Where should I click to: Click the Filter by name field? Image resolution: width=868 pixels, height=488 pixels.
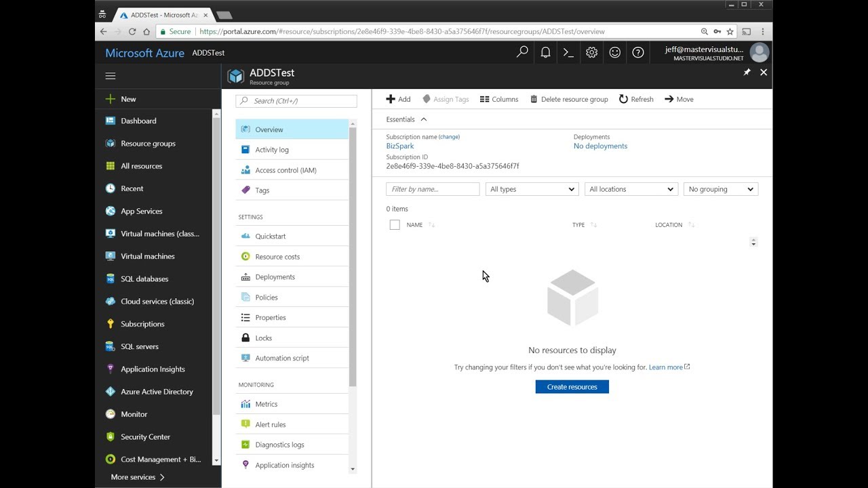[x=433, y=189]
